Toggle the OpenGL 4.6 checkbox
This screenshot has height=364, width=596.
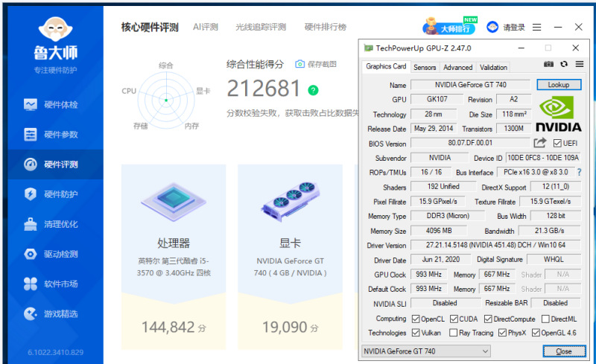pyautogui.click(x=536, y=333)
